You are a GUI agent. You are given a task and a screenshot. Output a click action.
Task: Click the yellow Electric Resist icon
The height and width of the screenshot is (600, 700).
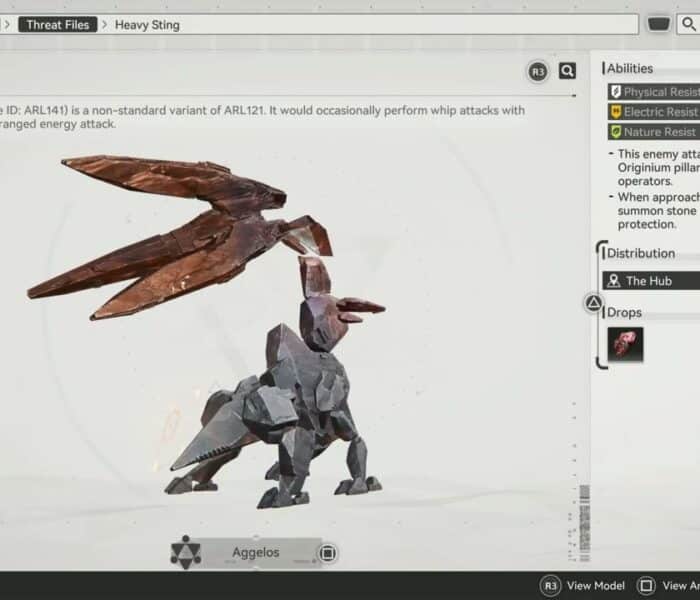coord(616,112)
